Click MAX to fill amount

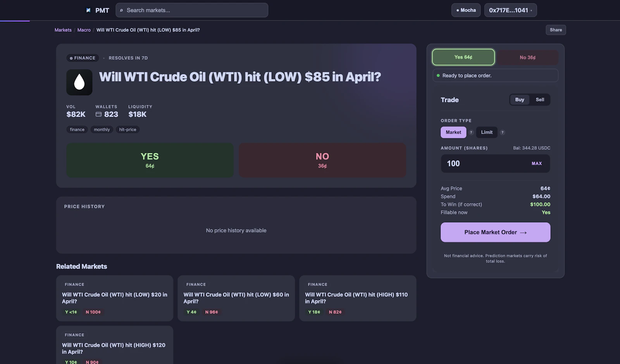[x=537, y=163]
